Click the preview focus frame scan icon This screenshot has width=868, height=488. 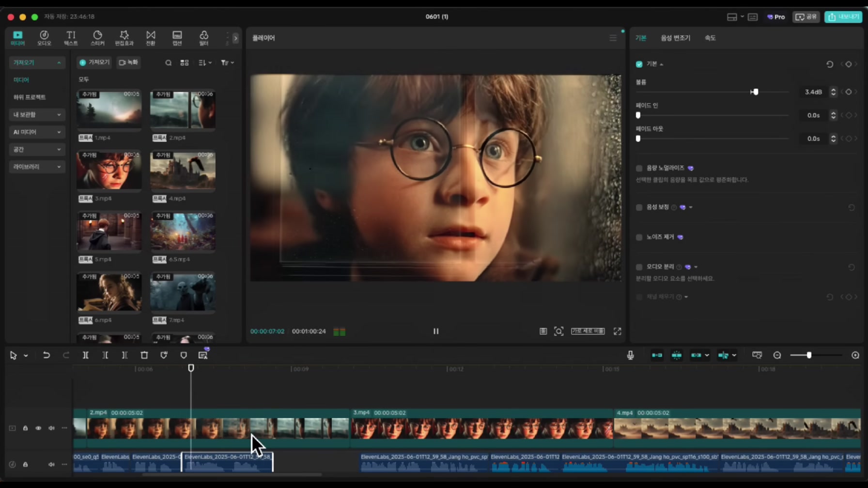coord(558,331)
